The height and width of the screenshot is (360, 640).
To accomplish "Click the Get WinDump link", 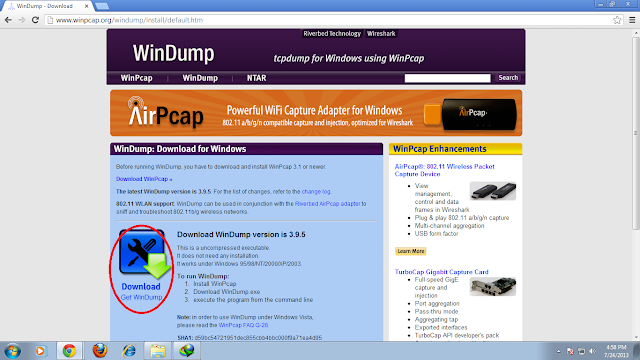I will tap(141, 297).
